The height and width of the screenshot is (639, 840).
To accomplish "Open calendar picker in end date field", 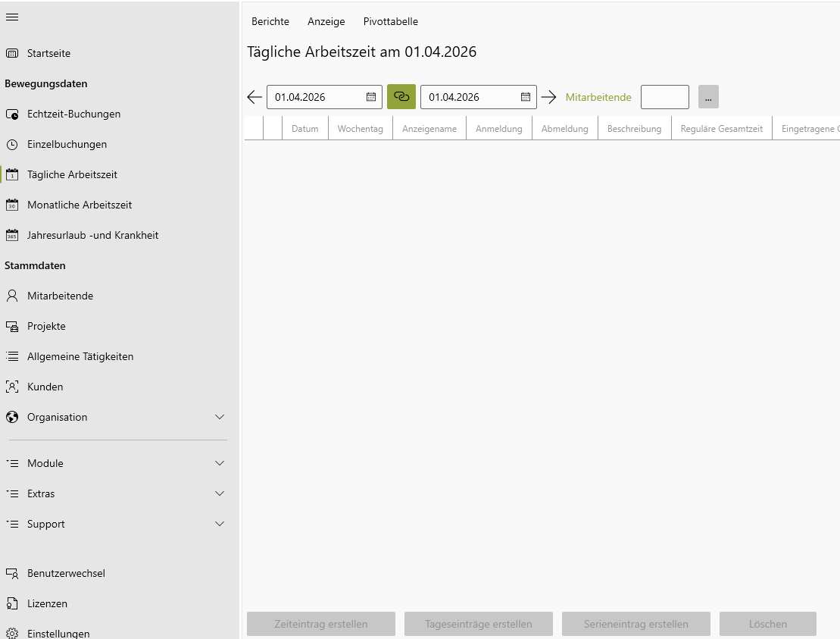I will pyautogui.click(x=525, y=97).
